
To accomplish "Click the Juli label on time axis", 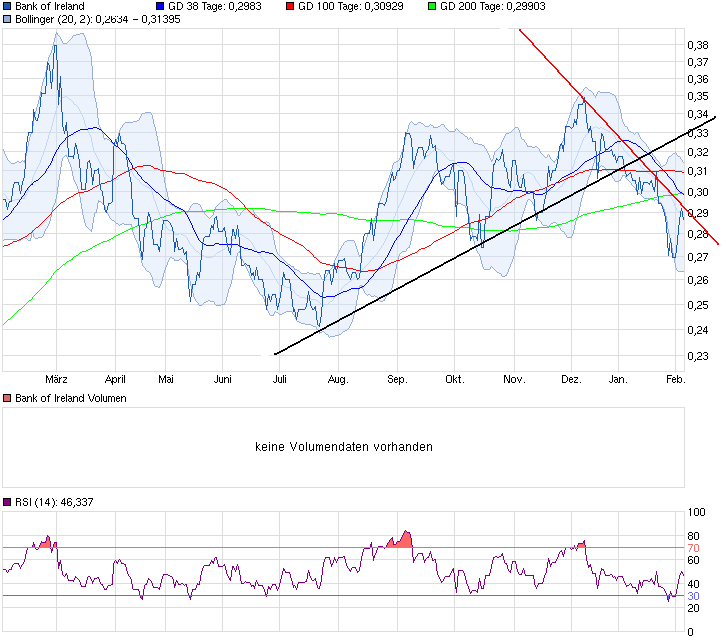I will click(x=280, y=380).
